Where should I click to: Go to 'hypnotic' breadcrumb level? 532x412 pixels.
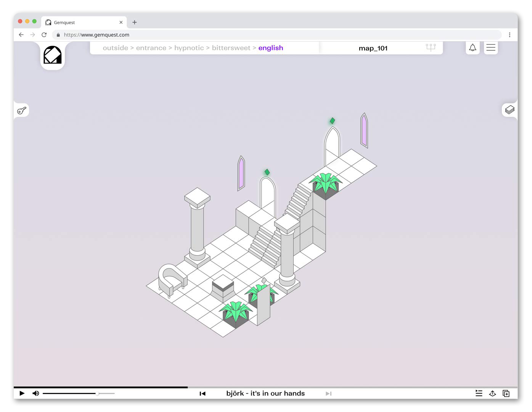[x=189, y=48]
